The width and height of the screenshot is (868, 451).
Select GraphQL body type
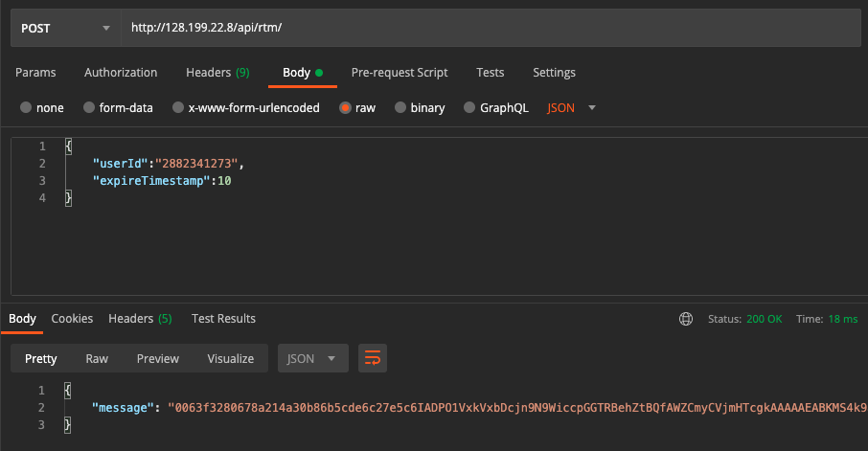(x=496, y=108)
